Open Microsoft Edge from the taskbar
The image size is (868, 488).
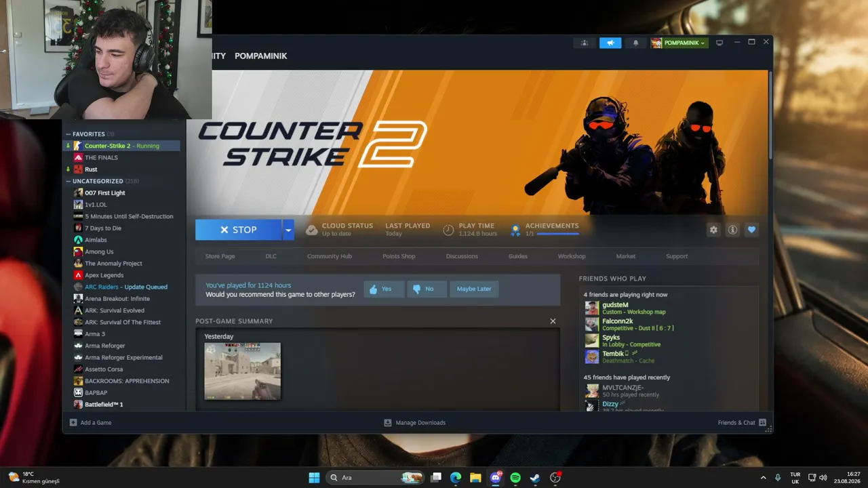(456, 478)
